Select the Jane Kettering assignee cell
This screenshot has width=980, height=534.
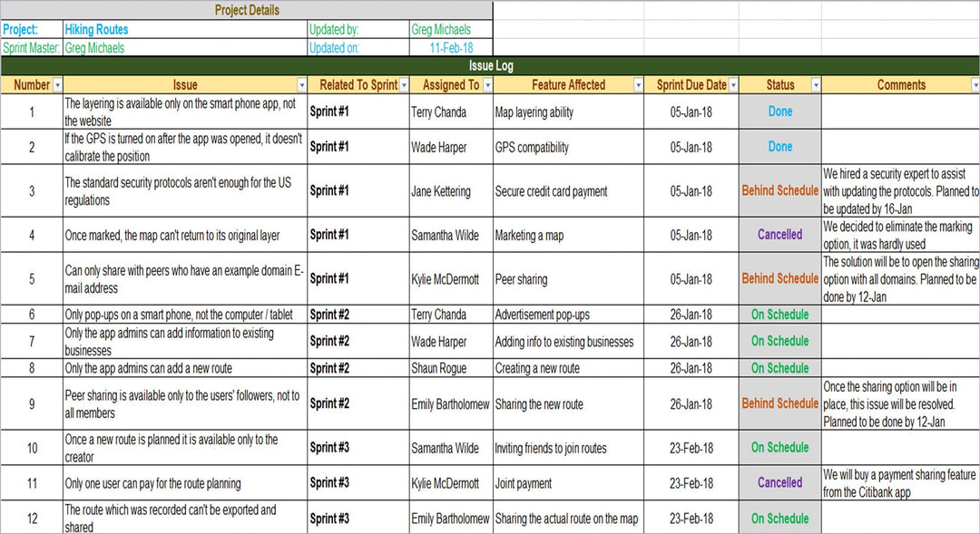[441, 191]
